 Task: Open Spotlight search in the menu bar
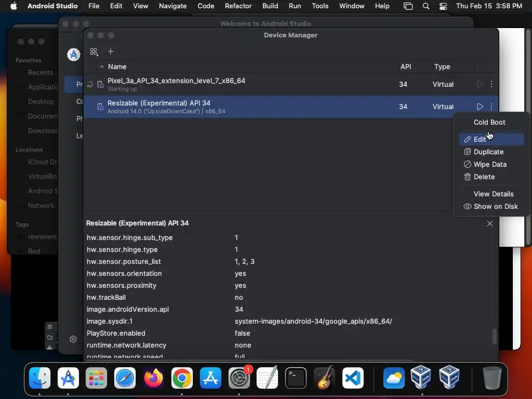(426, 6)
